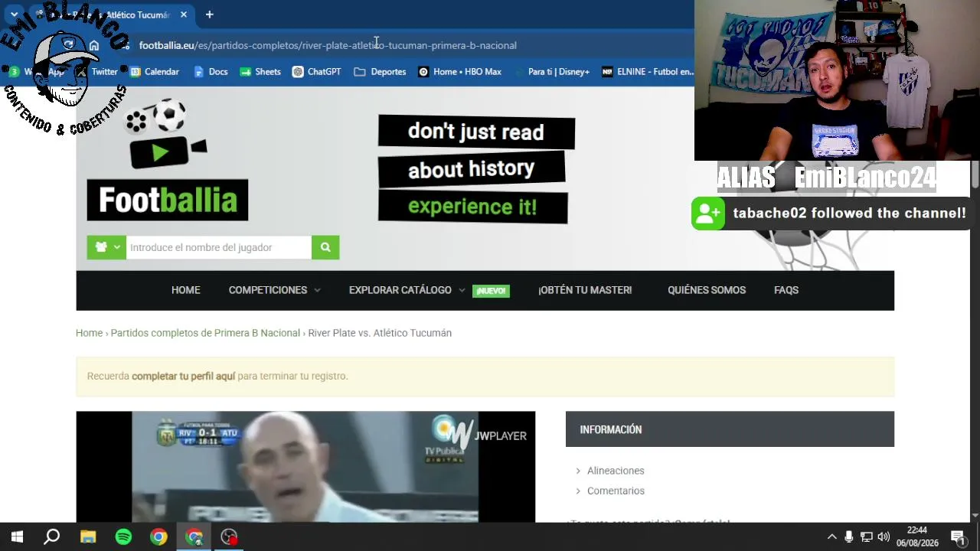Open the Deportes bookmarks folder
The width and height of the screenshot is (980, 551).
coord(380,72)
